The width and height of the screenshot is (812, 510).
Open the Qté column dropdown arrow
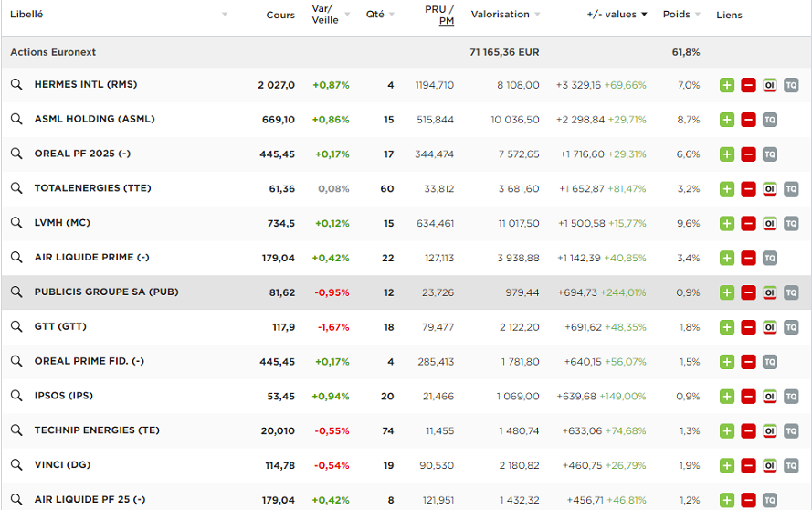392,15
